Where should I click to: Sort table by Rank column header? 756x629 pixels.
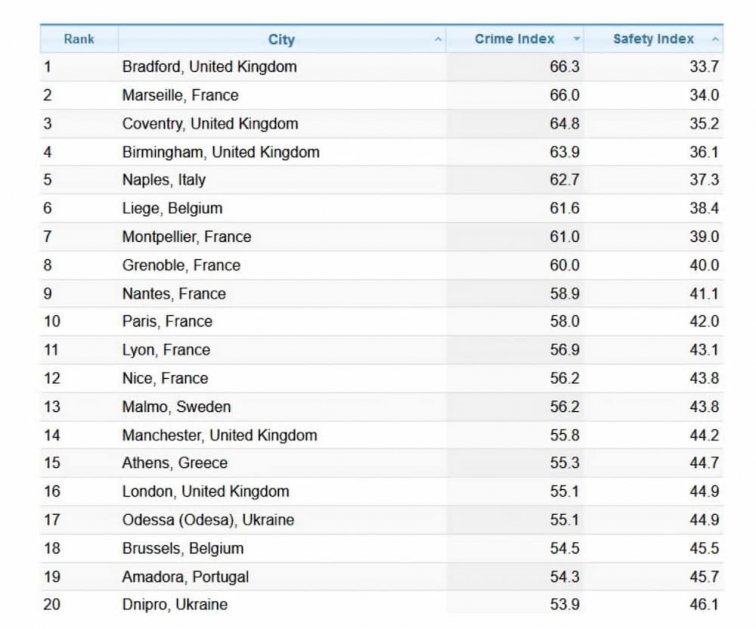point(79,39)
